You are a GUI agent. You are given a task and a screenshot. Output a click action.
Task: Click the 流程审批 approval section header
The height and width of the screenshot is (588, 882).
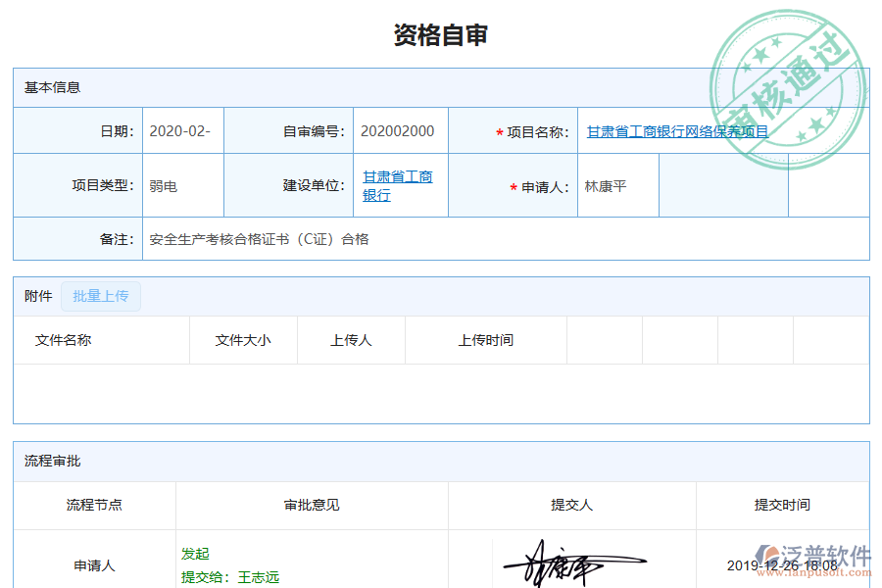point(49,462)
